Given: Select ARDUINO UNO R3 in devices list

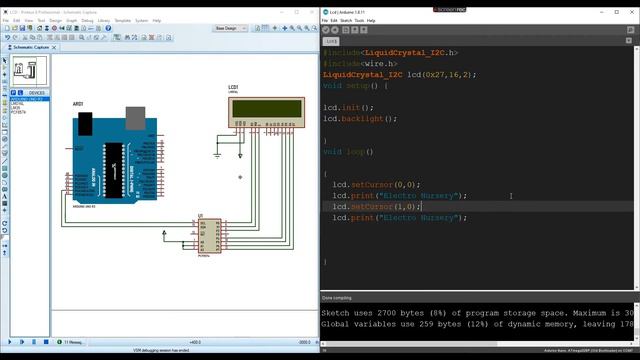Looking at the screenshot, I should click(29, 99).
